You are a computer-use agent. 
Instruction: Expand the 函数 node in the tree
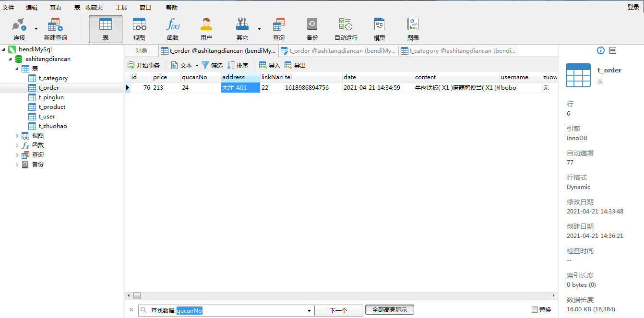point(18,145)
